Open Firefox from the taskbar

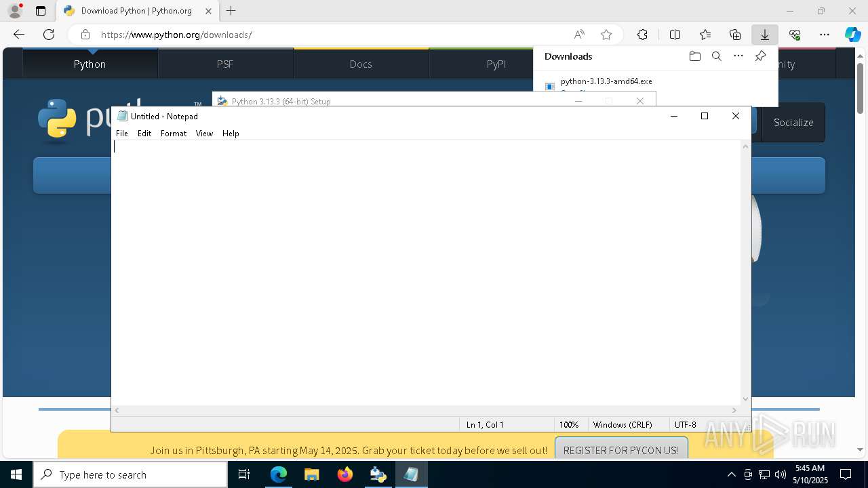tap(345, 474)
